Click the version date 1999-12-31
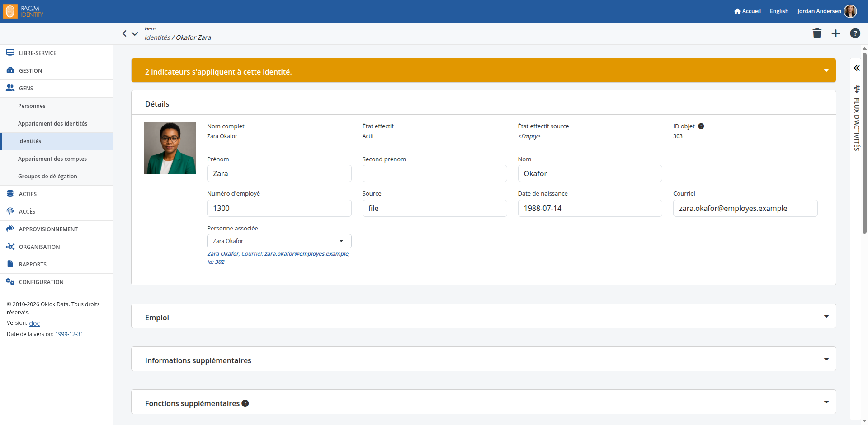The image size is (868, 425). pyautogui.click(x=69, y=334)
